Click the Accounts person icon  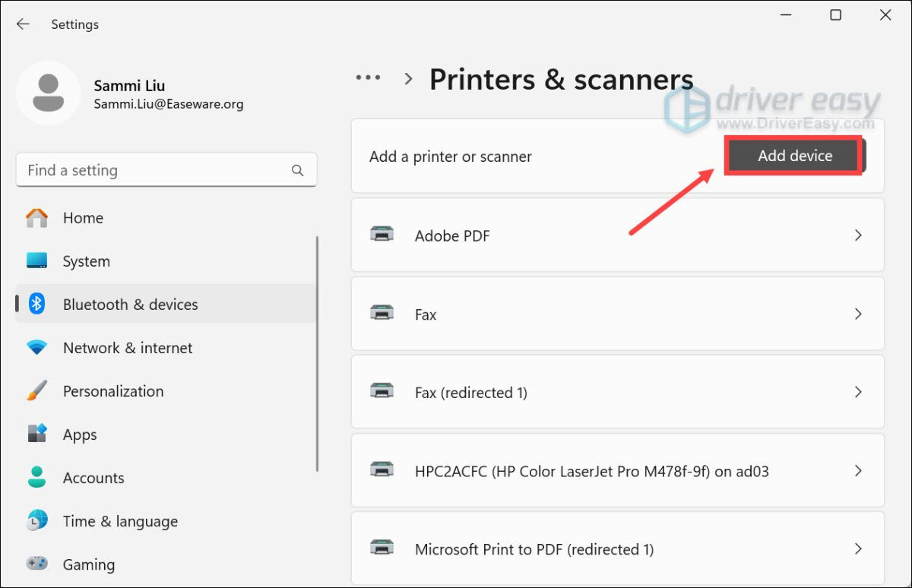[x=36, y=478]
